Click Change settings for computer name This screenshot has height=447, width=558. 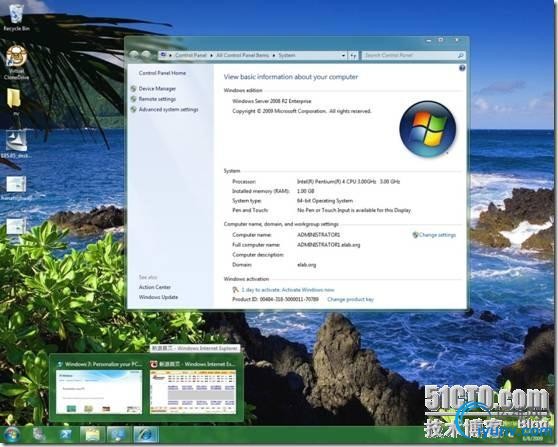click(x=437, y=235)
